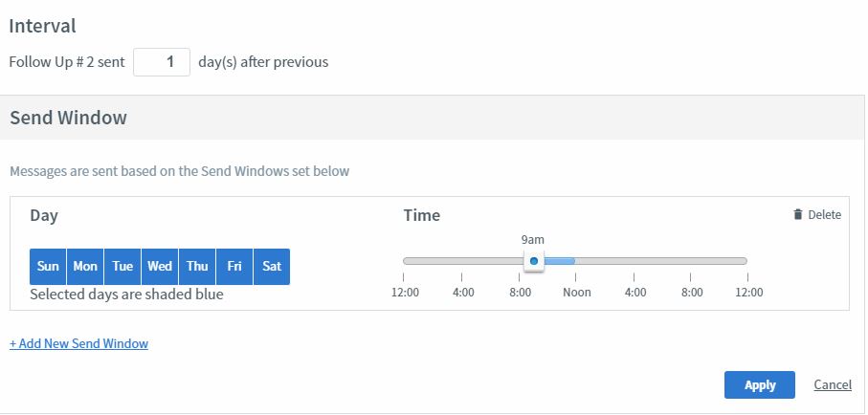Viewport: 868px width, 415px height.
Task: Deselect Tuesday from send days
Action: click(122, 267)
